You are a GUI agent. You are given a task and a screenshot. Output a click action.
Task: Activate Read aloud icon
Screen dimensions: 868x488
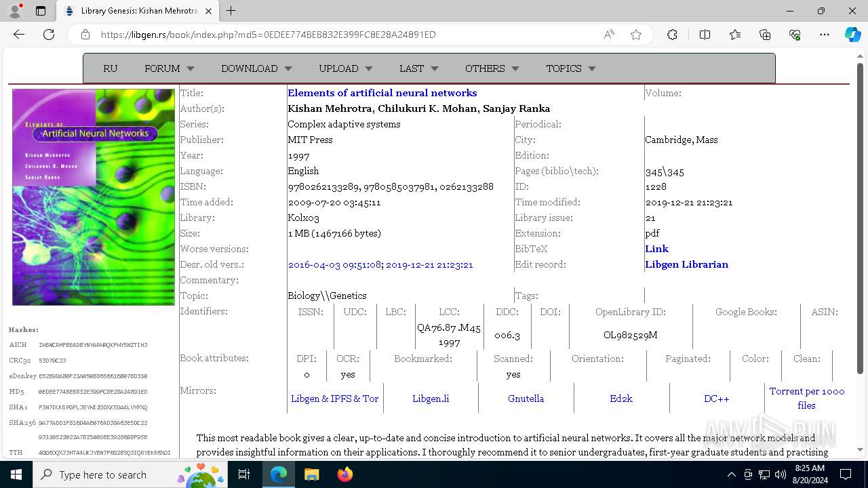point(609,35)
